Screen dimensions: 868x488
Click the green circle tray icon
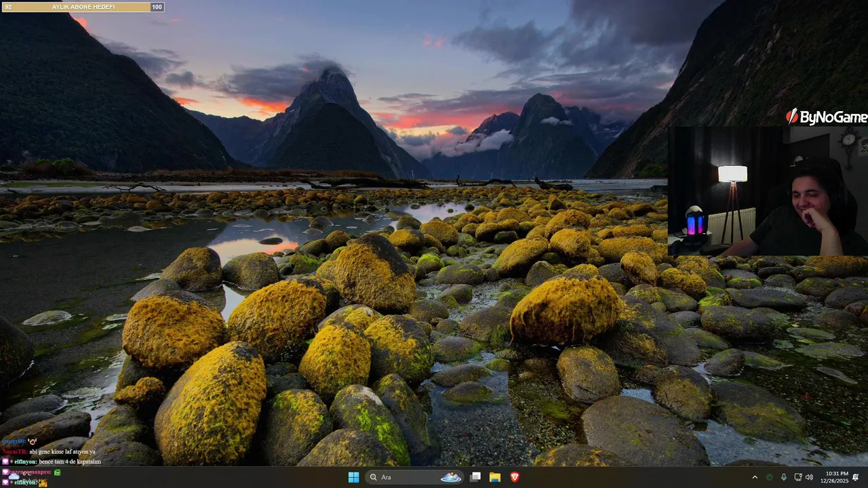[769, 477]
